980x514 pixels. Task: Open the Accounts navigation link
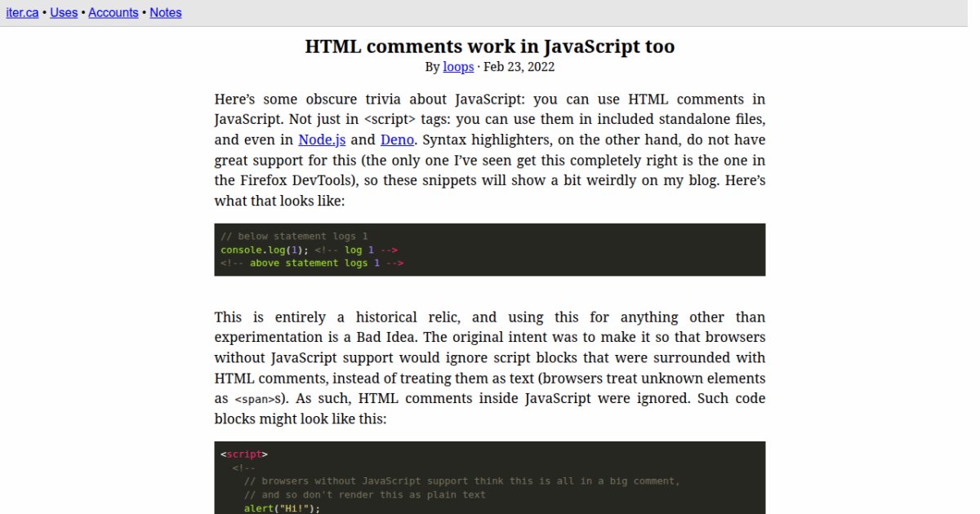pos(113,13)
